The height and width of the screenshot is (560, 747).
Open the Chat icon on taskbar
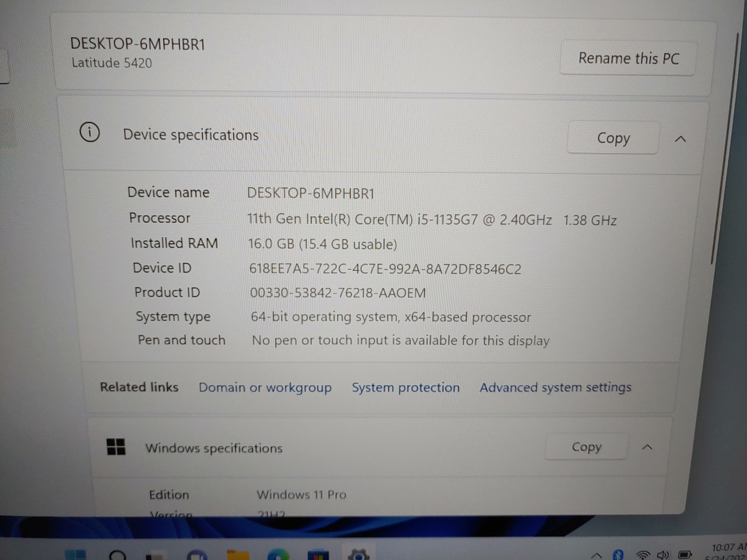(197, 555)
